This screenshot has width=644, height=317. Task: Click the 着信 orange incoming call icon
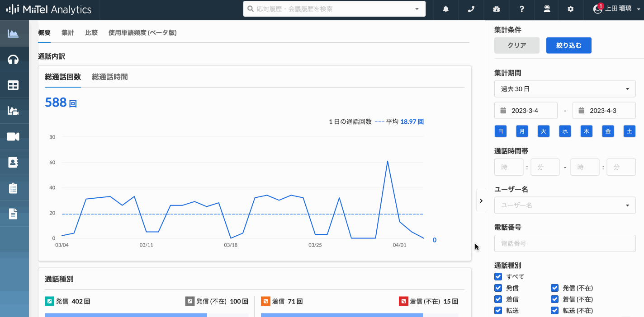tap(265, 301)
